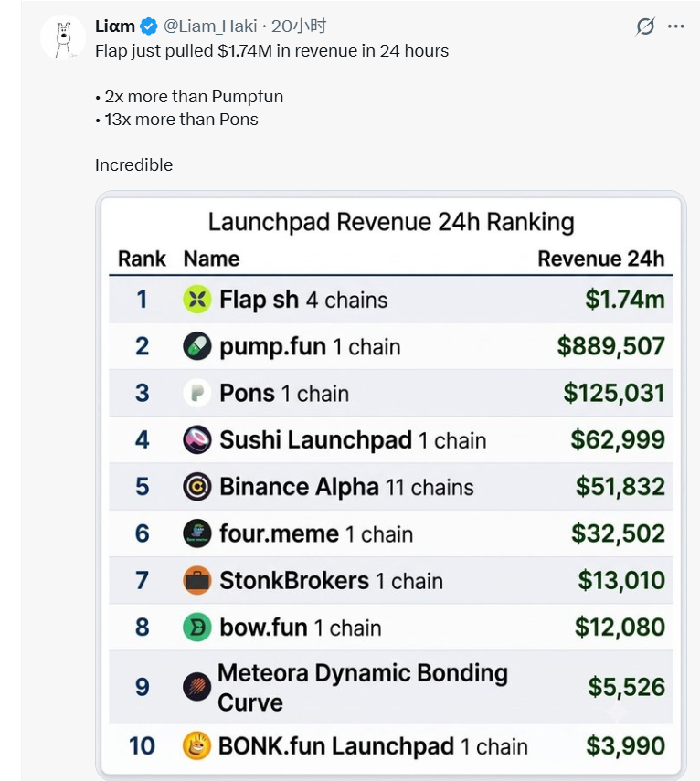
Task: Click the Flap sh logo icon
Action: [196, 300]
